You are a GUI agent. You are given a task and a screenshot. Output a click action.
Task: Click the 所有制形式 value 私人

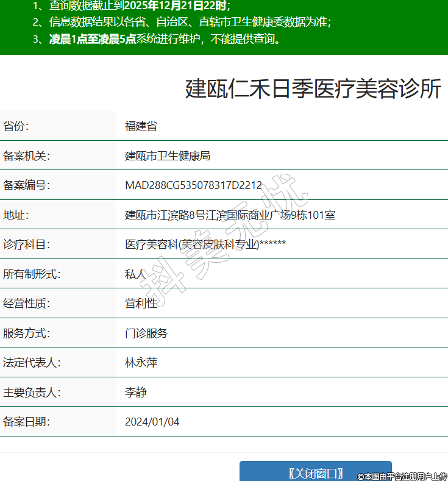135,274
